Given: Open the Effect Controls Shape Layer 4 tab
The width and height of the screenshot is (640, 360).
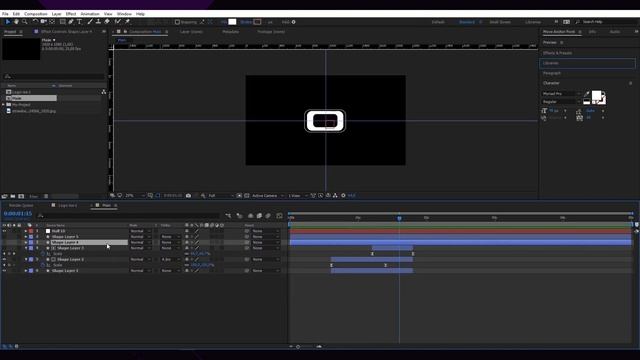Looking at the screenshot, I should (x=67, y=32).
